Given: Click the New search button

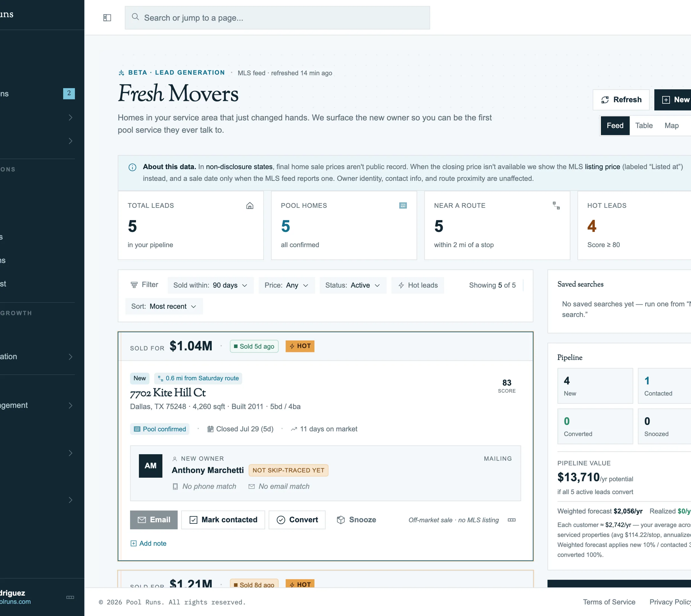Looking at the screenshot, I should (x=673, y=99).
